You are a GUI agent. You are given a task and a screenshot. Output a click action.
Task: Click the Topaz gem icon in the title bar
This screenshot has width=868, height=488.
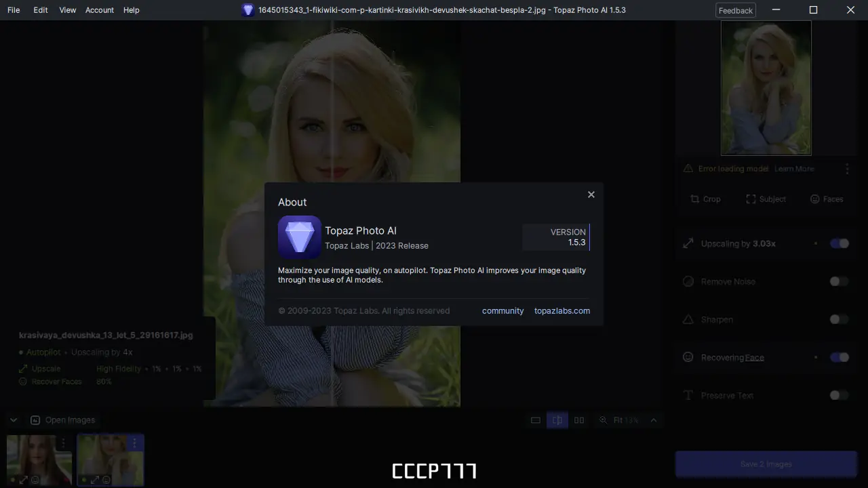248,10
